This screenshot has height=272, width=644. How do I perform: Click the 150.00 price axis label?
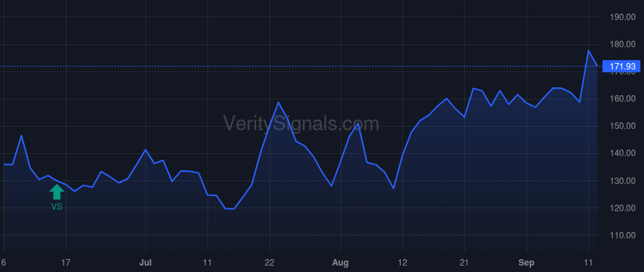pyautogui.click(x=623, y=126)
